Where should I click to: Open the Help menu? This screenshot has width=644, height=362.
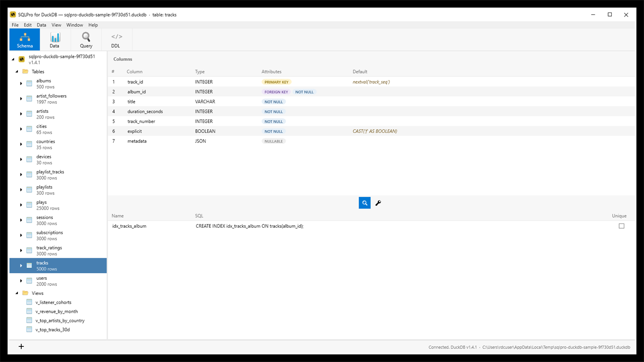click(x=93, y=25)
